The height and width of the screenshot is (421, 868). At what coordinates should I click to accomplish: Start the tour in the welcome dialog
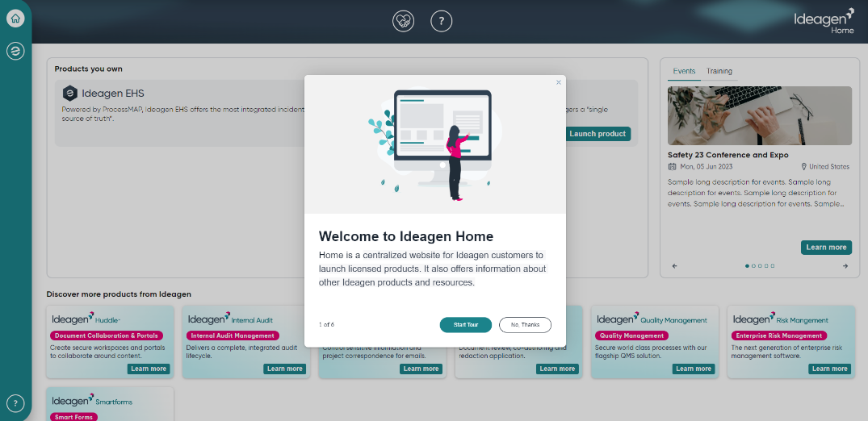466,325
